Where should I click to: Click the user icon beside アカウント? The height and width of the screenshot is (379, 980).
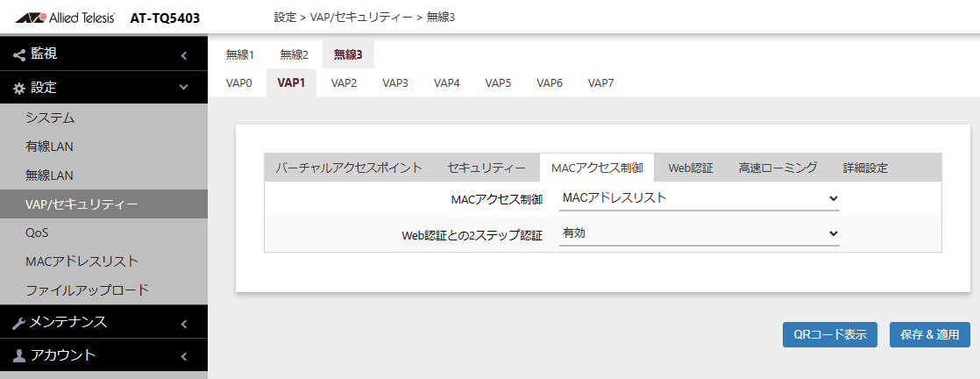(19, 356)
